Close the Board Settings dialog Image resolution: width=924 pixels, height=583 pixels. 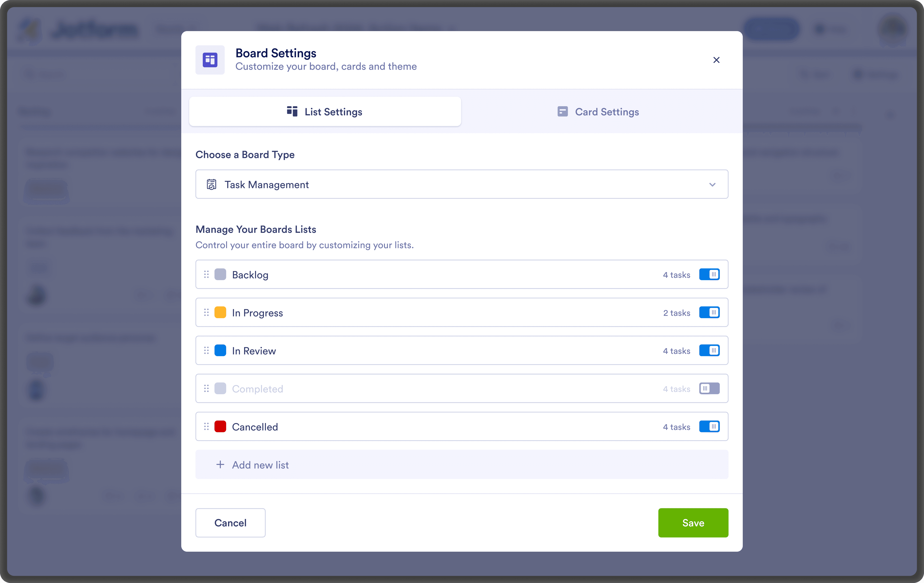tap(716, 60)
